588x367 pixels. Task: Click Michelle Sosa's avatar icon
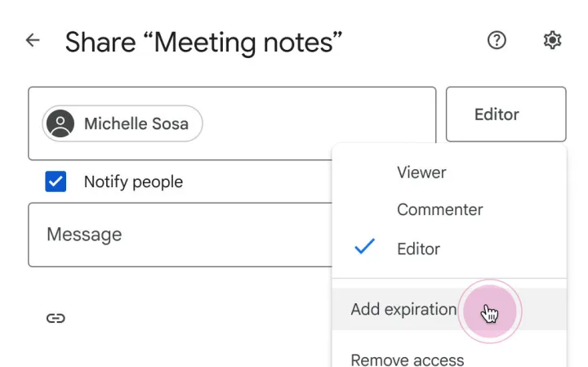tap(60, 124)
